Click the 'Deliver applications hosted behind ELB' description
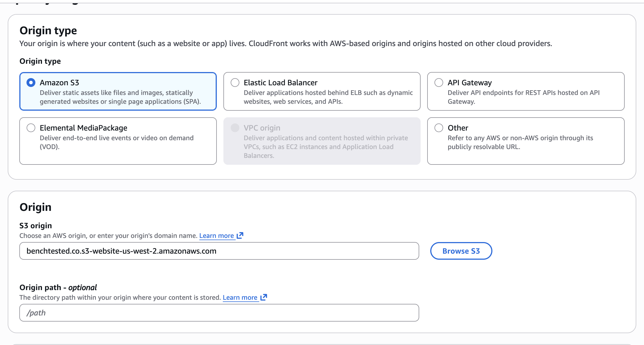The width and height of the screenshot is (644, 345). pos(328,97)
